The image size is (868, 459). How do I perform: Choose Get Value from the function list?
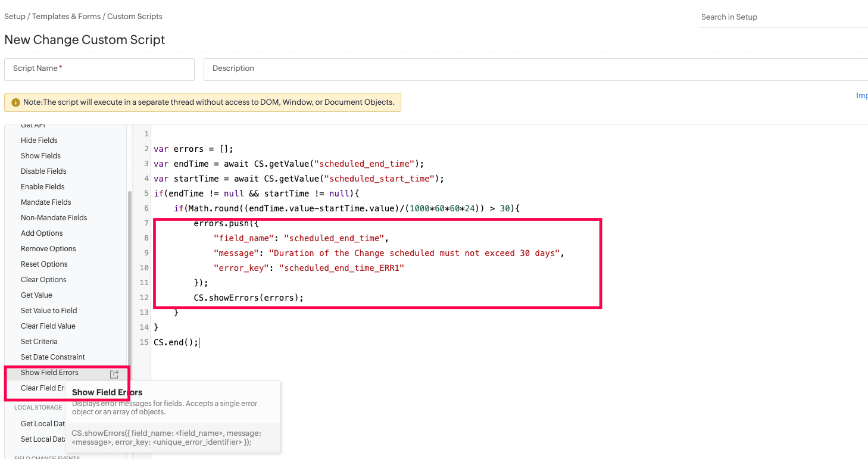36,295
